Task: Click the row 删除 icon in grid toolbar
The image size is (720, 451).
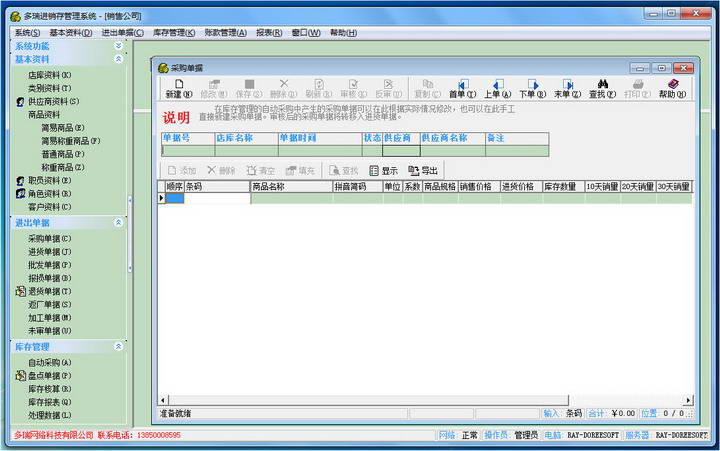Action: point(211,170)
